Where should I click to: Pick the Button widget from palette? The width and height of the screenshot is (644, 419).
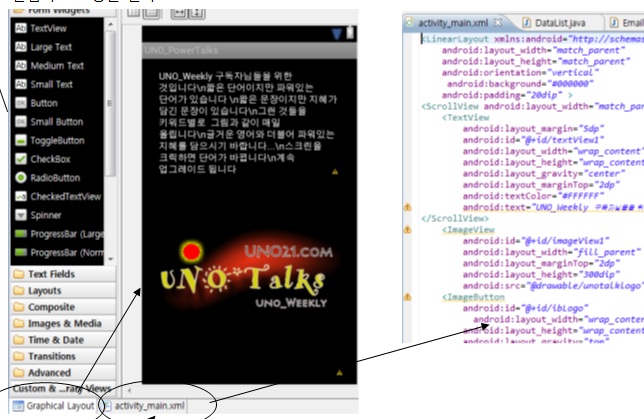tap(44, 103)
